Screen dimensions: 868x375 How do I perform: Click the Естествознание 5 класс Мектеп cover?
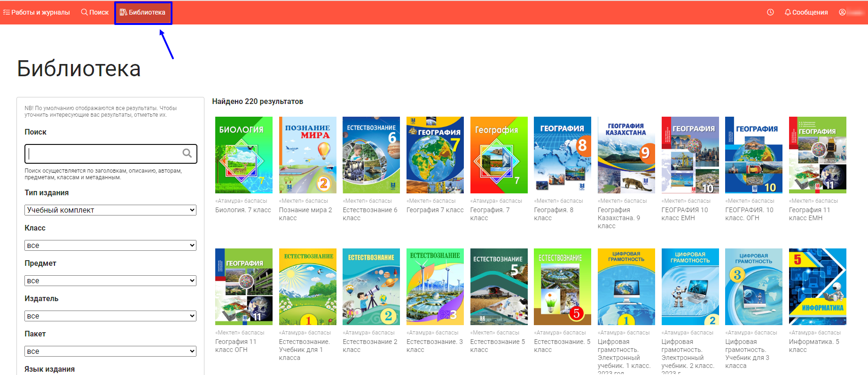pos(499,287)
